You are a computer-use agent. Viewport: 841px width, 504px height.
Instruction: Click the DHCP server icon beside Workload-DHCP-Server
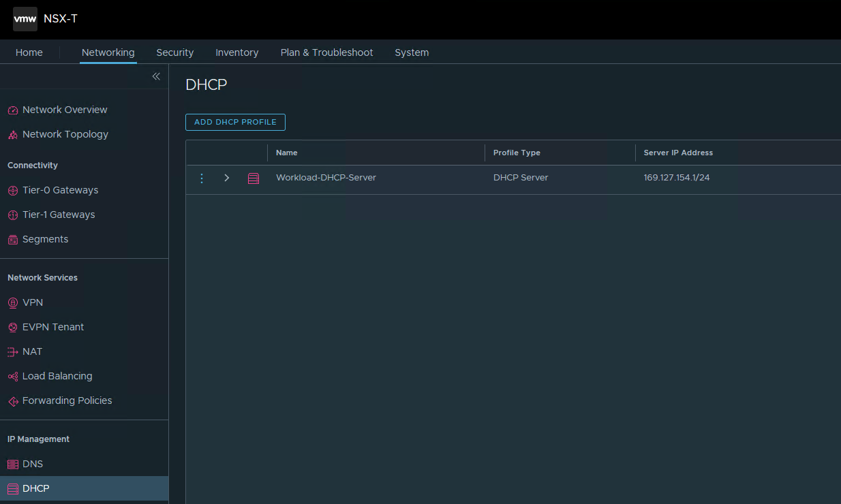254,177
